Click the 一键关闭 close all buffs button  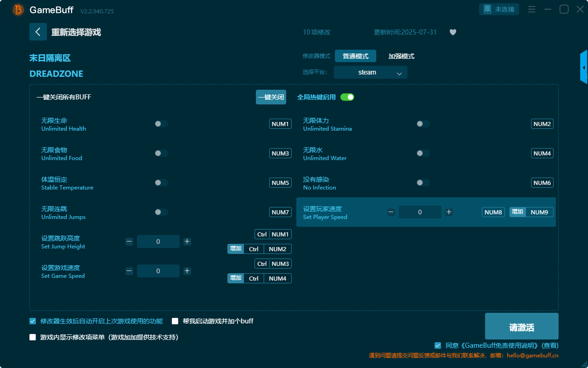coord(271,97)
